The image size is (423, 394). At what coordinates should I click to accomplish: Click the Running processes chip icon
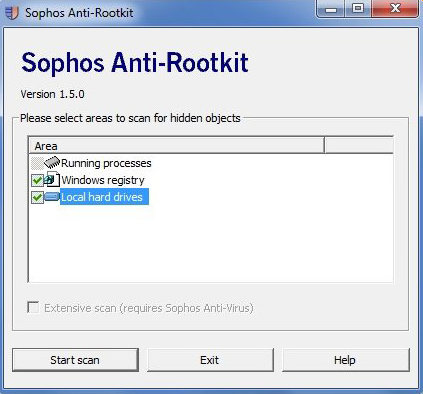[52, 163]
